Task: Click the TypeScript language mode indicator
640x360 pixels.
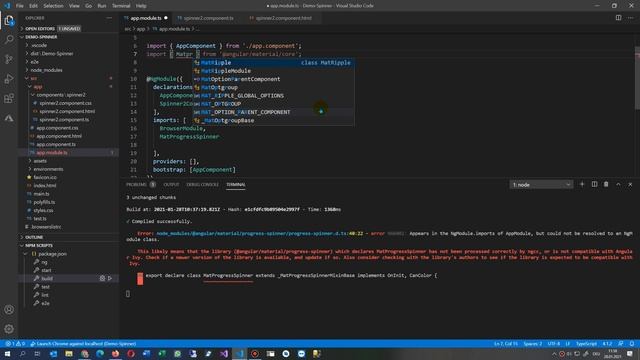Action: pyautogui.click(x=586, y=344)
